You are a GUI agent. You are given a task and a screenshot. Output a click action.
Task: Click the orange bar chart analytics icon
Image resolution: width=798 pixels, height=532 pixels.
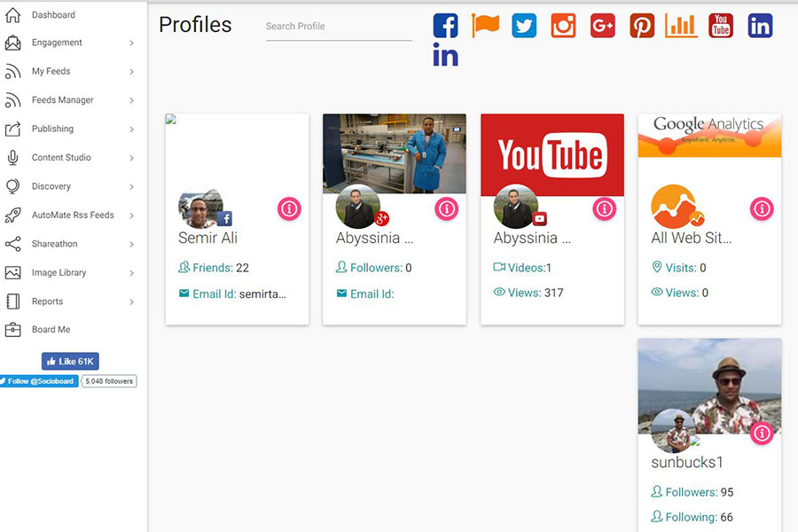pyautogui.click(x=682, y=26)
